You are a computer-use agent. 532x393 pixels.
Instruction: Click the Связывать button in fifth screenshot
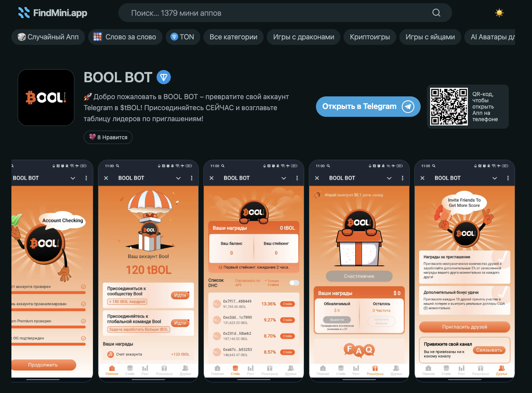[x=489, y=350]
